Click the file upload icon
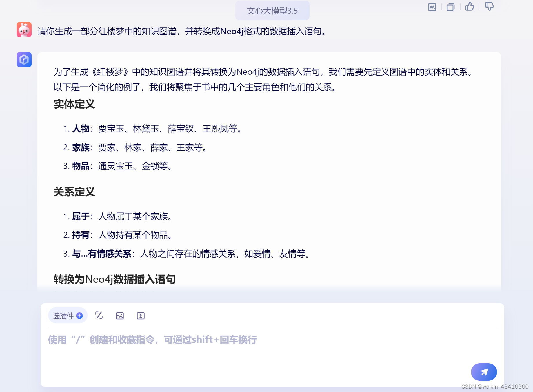Image resolution: width=533 pixels, height=392 pixels. click(x=141, y=316)
